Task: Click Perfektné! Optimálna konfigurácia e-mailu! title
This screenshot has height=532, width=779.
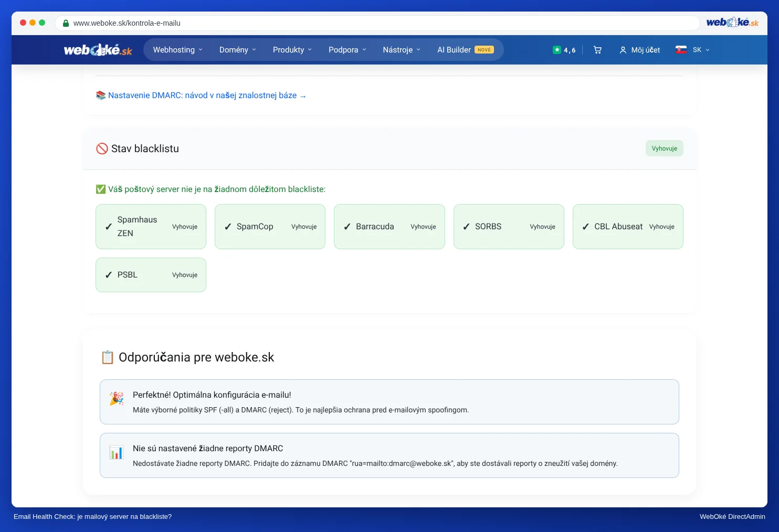Action: pos(212,395)
